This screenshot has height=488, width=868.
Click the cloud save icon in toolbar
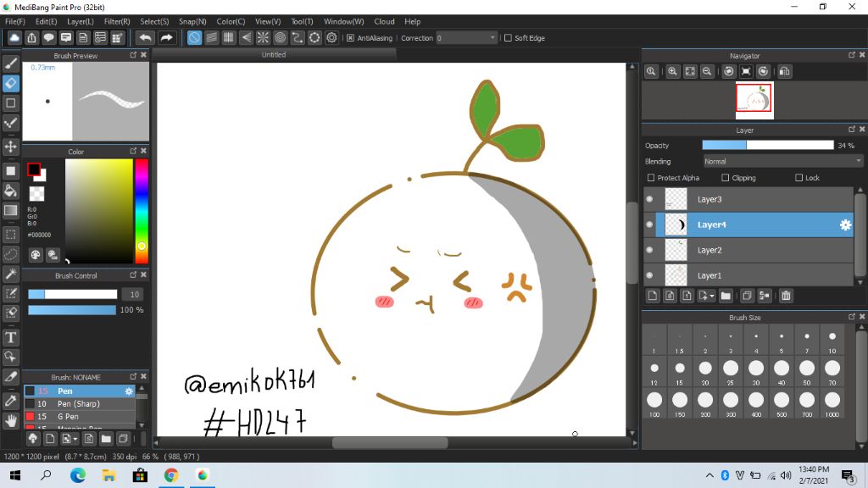14,37
